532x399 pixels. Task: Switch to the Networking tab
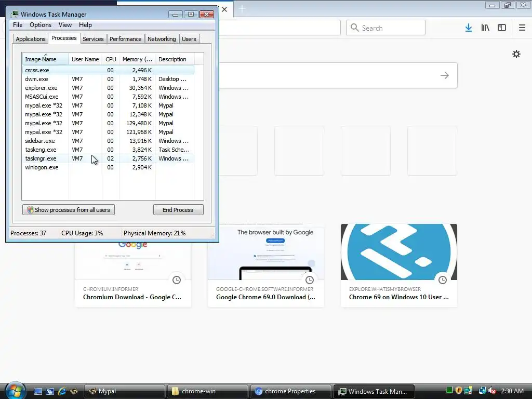point(162,39)
